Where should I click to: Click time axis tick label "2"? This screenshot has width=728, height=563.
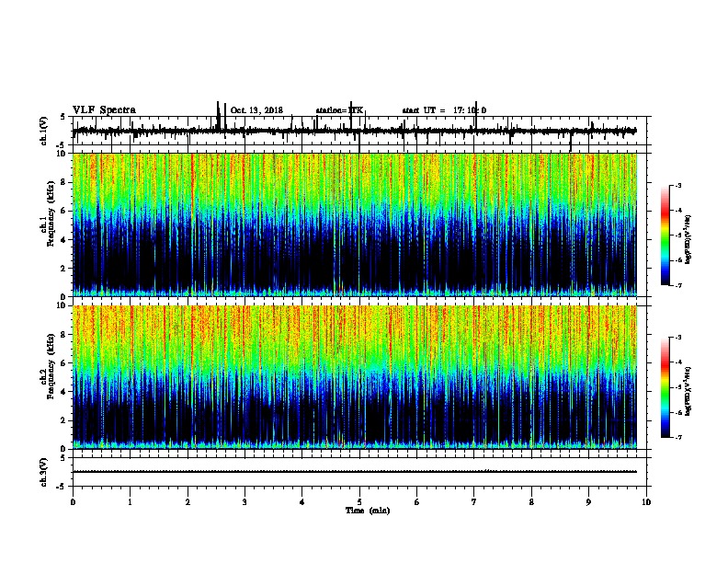(x=188, y=502)
